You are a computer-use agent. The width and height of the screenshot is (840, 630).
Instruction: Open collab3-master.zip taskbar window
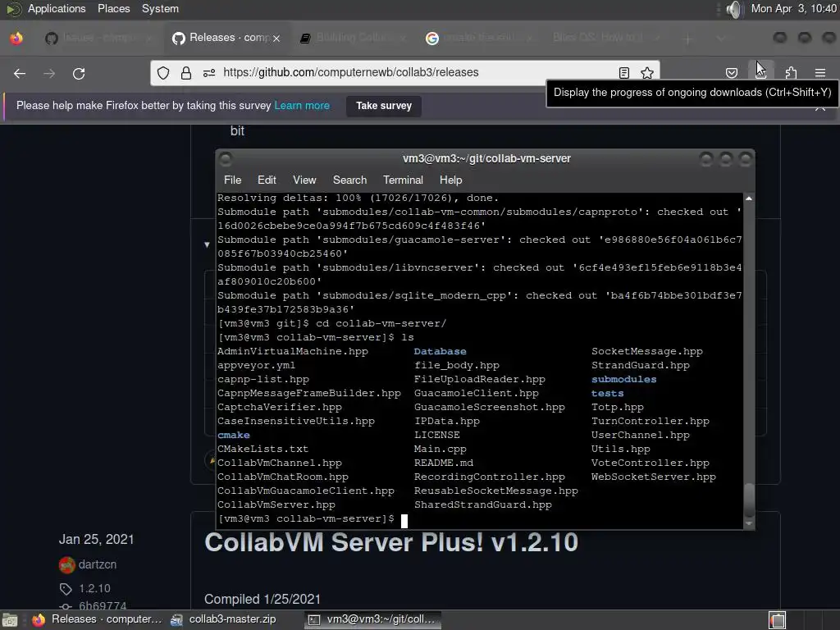tap(223, 619)
